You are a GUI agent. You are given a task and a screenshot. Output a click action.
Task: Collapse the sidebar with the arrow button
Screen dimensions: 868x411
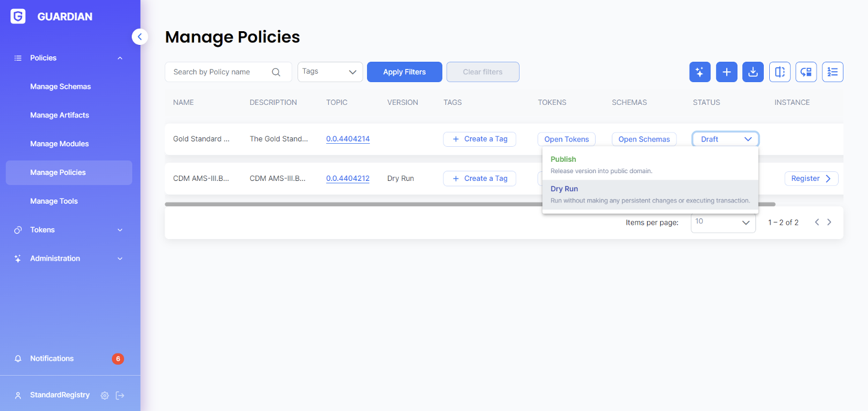(139, 37)
